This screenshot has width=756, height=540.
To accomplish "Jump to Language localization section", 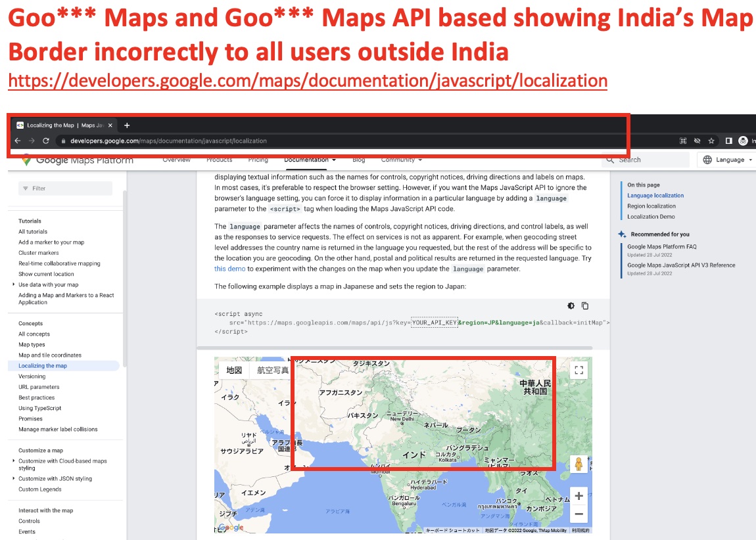I will click(x=655, y=196).
